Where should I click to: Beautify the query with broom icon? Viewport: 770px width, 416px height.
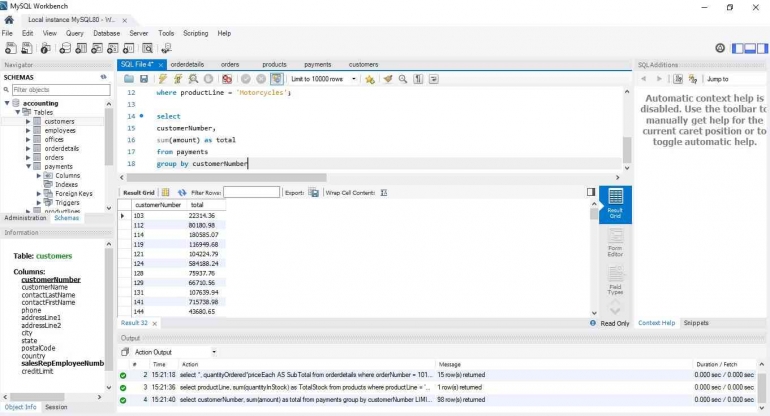(388, 79)
